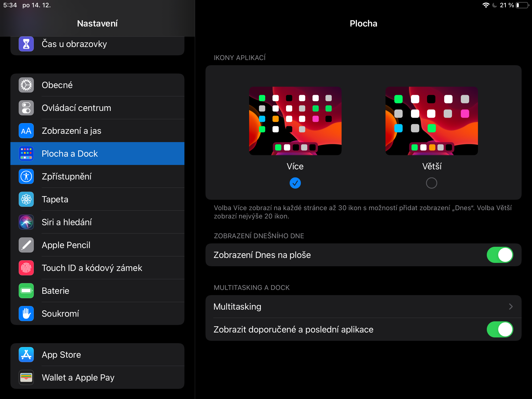
Task: Disable Zobrazení Dnes na ploše toggle
Action: (500, 255)
